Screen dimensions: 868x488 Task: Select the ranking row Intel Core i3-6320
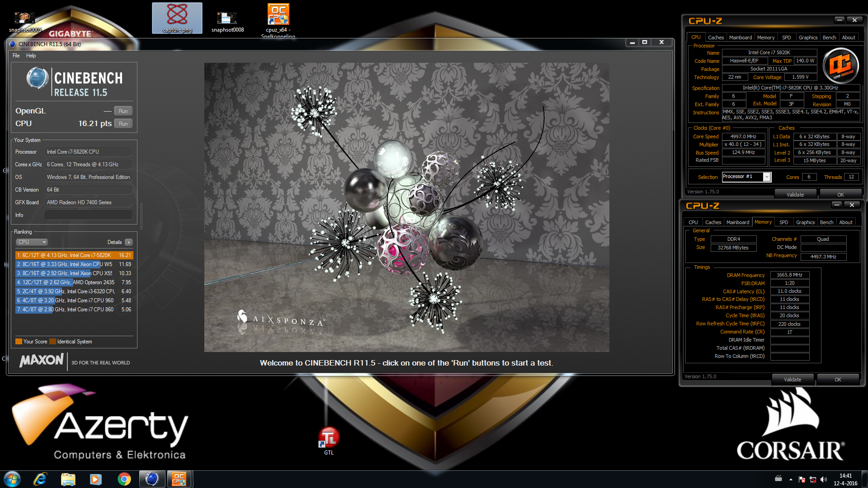pos(74,291)
